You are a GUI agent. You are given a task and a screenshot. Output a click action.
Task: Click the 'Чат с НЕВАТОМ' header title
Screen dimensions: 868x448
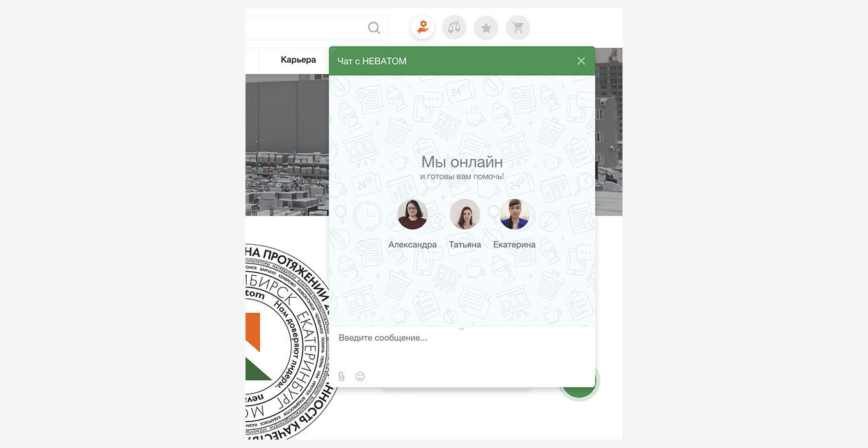(x=372, y=61)
